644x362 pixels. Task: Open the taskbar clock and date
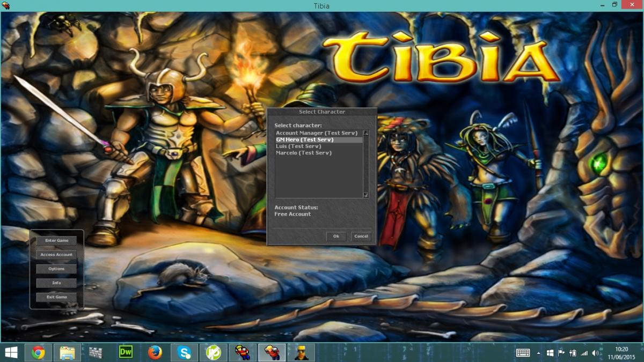[621, 352]
